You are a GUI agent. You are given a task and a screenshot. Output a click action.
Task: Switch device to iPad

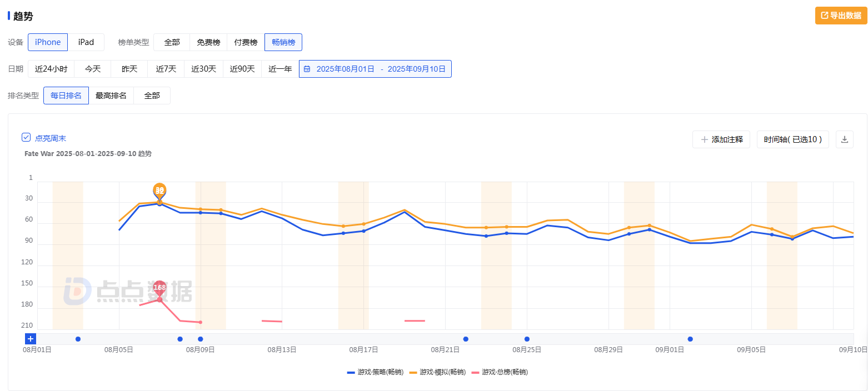point(86,42)
